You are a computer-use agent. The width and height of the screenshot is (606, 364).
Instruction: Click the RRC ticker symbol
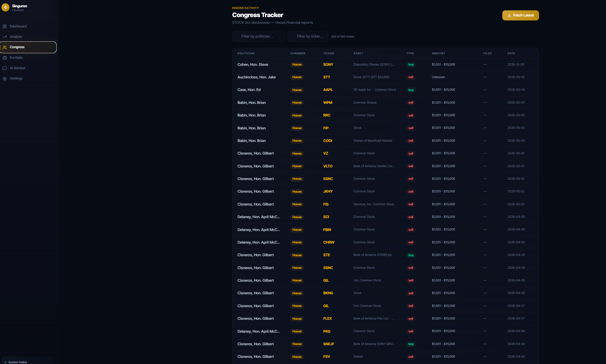(x=327, y=115)
